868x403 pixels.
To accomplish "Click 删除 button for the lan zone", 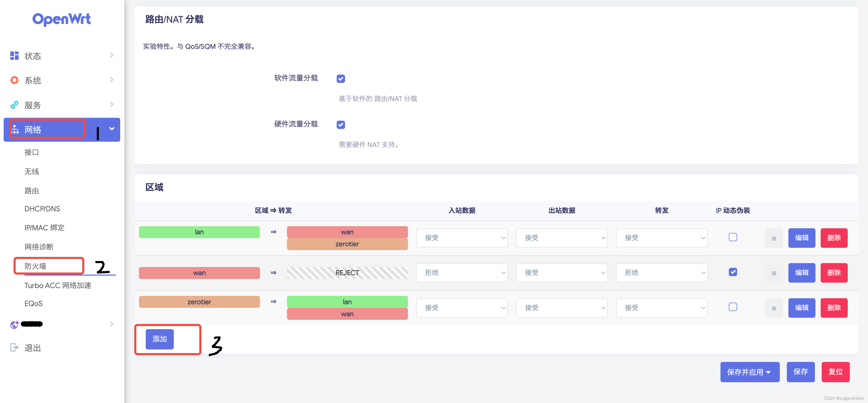I will (x=834, y=238).
